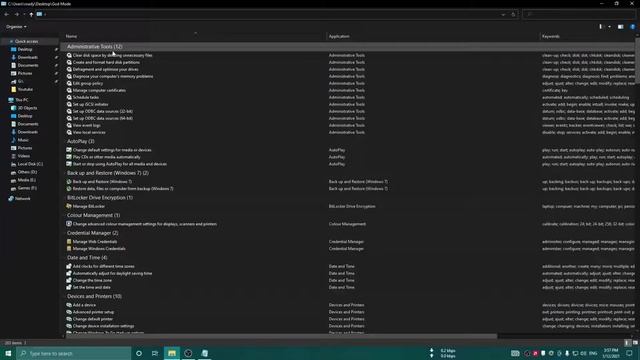Click icon beside Set the time and date

(69, 287)
